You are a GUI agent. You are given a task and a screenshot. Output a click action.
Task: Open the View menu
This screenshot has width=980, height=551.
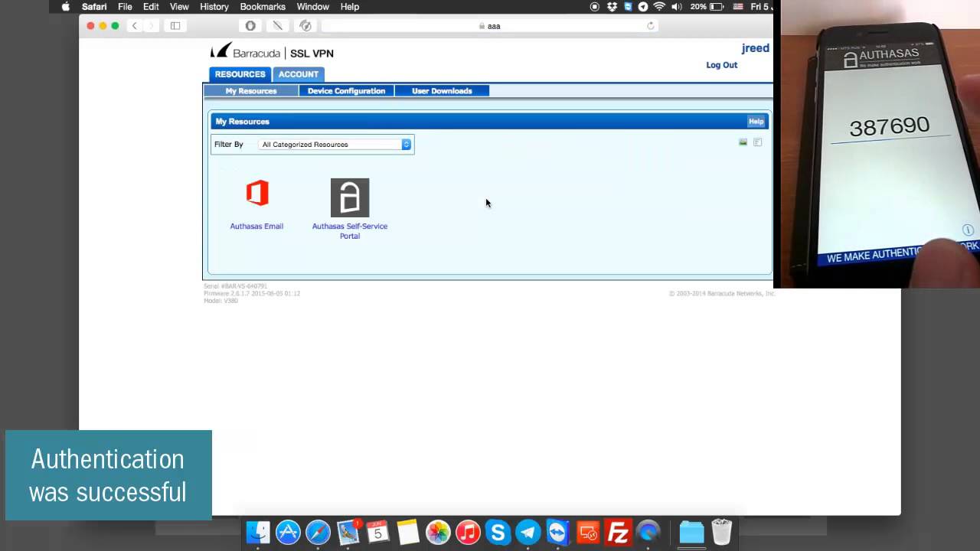click(179, 7)
